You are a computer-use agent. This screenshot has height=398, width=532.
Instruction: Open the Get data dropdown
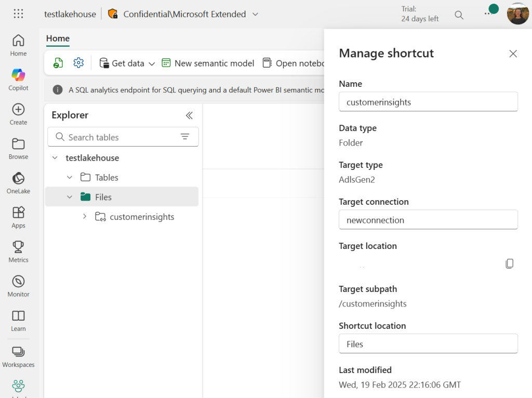click(127, 63)
